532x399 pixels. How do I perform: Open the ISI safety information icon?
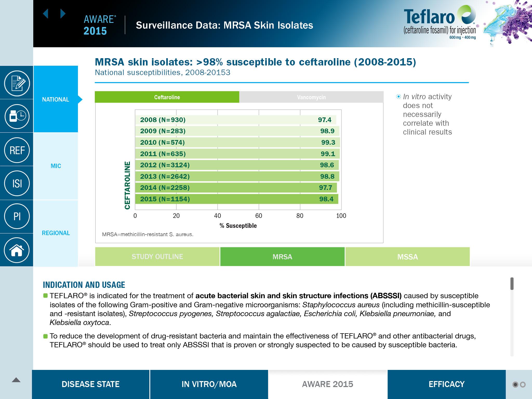pos(17,183)
